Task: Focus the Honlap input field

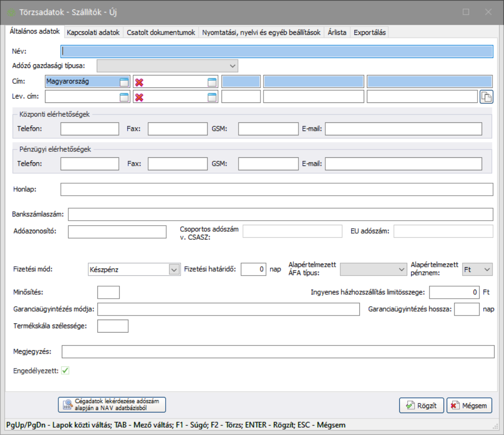Action: 276,189
